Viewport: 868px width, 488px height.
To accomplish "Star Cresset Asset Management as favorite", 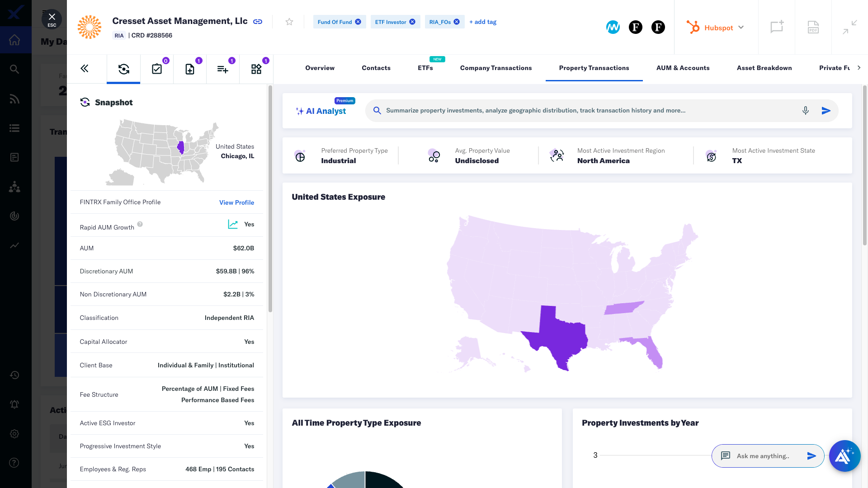I will [x=289, y=22].
